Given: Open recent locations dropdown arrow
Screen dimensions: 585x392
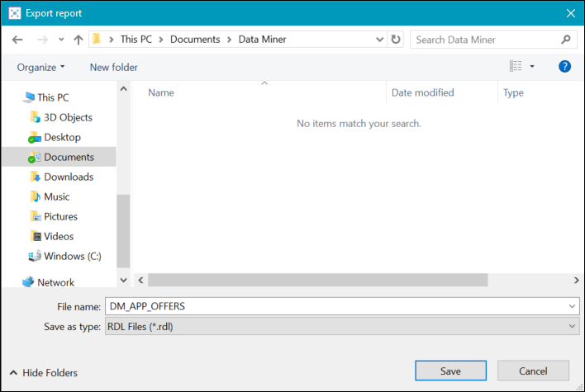Looking at the screenshot, I should 61,39.
